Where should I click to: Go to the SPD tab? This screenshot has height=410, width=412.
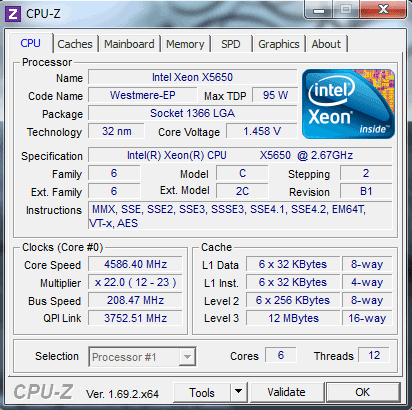[x=231, y=44]
